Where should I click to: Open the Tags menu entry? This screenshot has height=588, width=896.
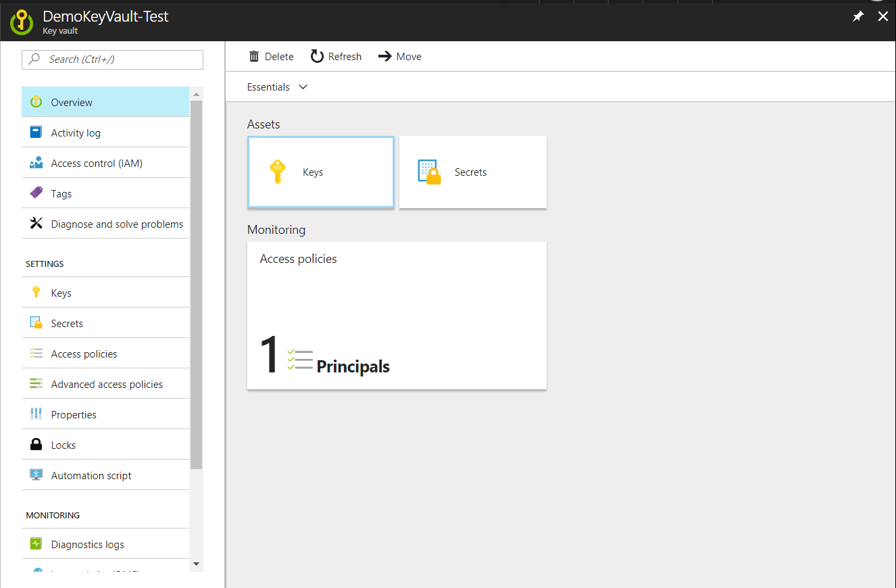click(105, 193)
